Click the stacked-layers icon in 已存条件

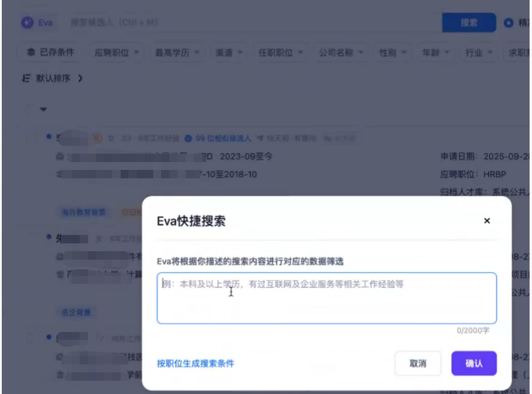[x=31, y=52]
